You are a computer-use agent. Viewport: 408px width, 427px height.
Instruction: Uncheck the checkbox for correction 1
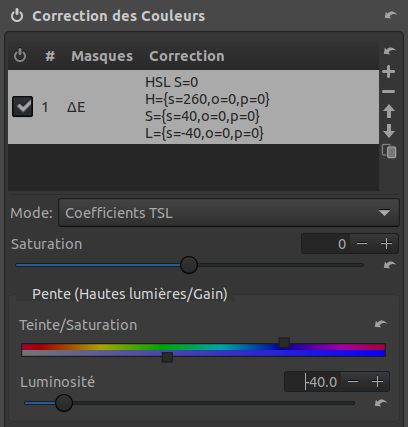coord(22,107)
